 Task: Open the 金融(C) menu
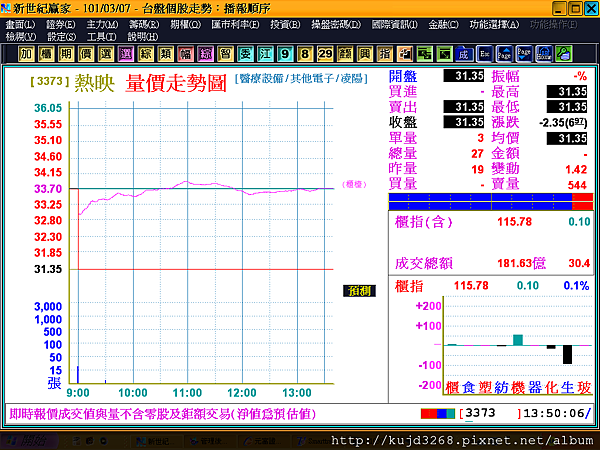pos(443,24)
